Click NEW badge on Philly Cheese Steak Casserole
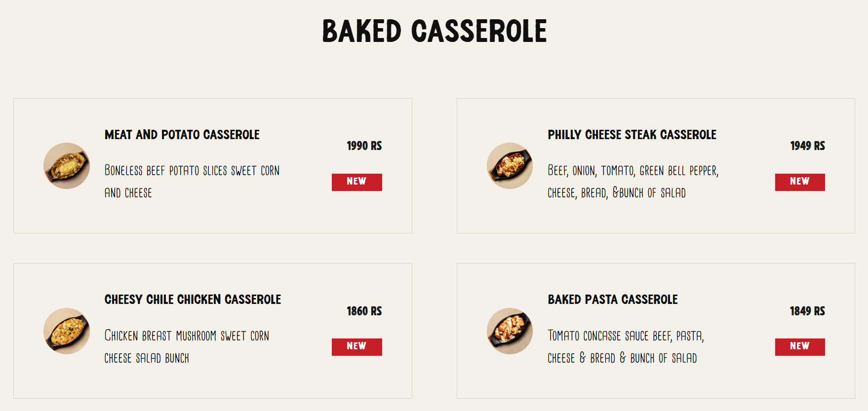868x411 pixels. 800,182
